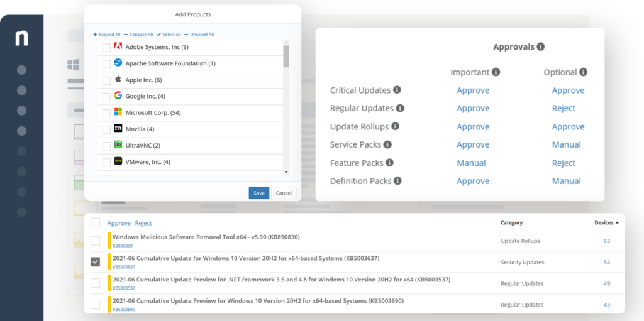Screen dimensions: 644x321
Task: Click the Google Inc. logo icon
Action: click(x=118, y=95)
